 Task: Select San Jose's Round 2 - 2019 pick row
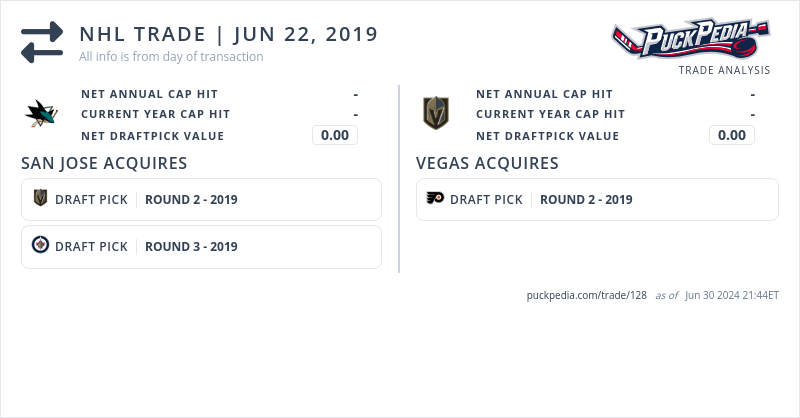tap(201, 199)
